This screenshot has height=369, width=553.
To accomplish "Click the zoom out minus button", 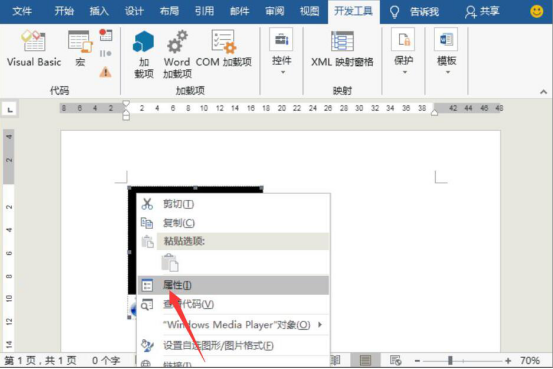I will pyautogui.click(x=417, y=361).
